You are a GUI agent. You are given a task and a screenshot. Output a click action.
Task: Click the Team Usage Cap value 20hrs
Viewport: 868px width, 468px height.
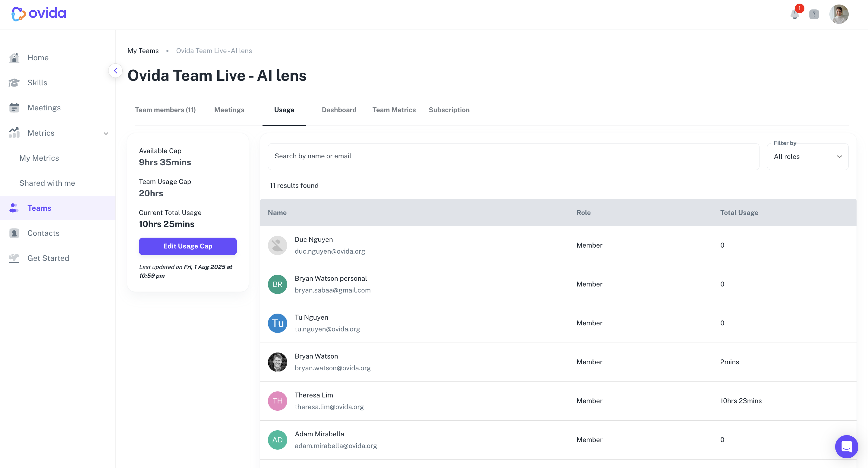(x=151, y=194)
